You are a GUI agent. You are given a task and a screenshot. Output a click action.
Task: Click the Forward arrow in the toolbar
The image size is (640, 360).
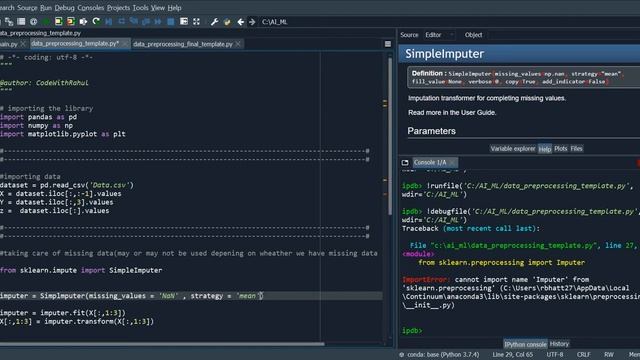252,22
